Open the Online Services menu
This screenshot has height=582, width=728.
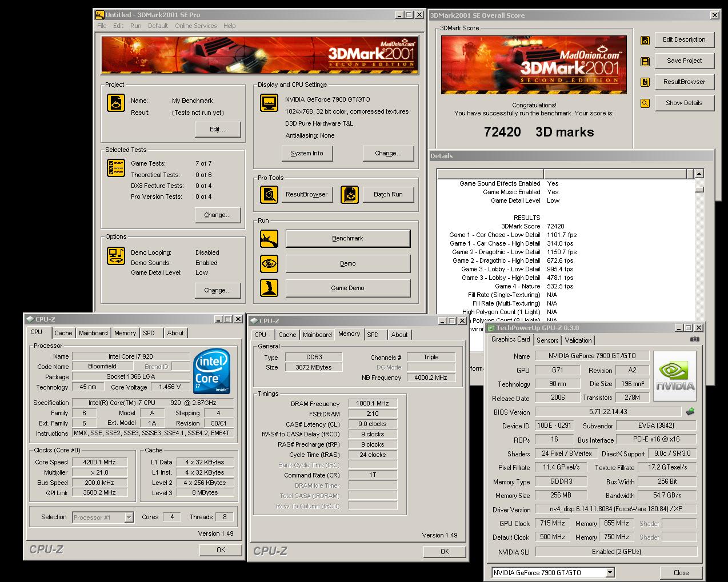[195, 26]
